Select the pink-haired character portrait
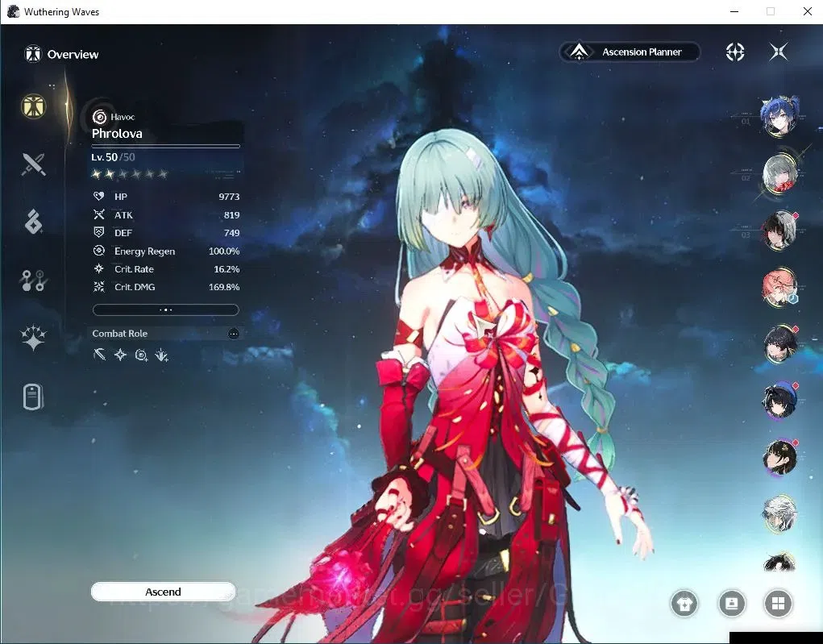Viewport: 823px width, 644px height. [780, 287]
